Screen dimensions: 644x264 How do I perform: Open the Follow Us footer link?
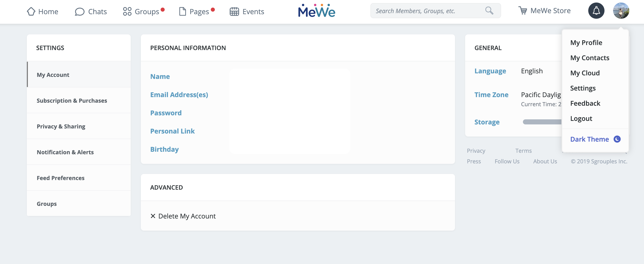(x=507, y=161)
